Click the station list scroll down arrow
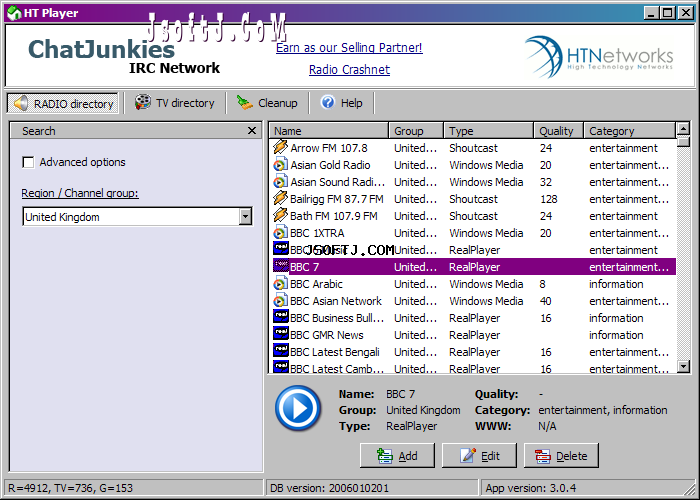 683,367
